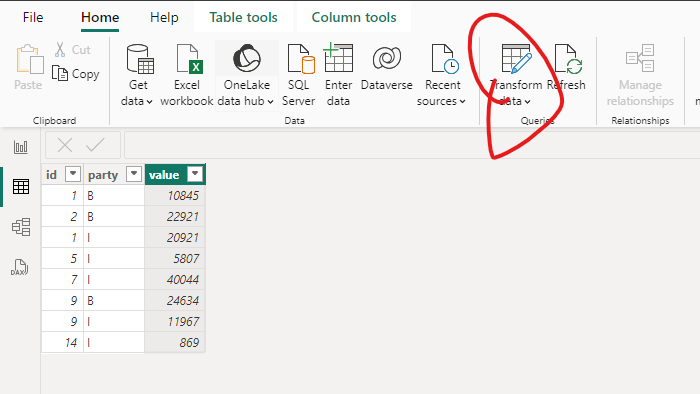Open the File menu
This screenshot has height=394, width=700.
[x=33, y=17]
